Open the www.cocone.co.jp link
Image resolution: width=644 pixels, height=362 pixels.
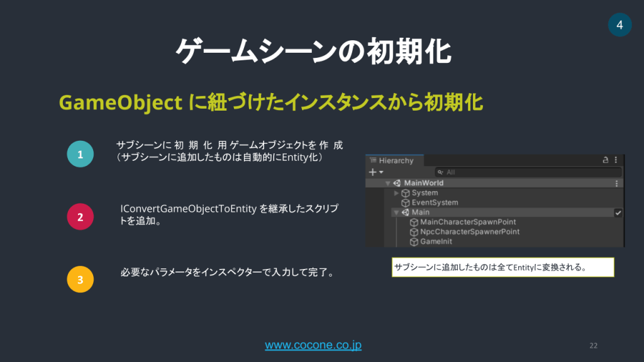312,345
